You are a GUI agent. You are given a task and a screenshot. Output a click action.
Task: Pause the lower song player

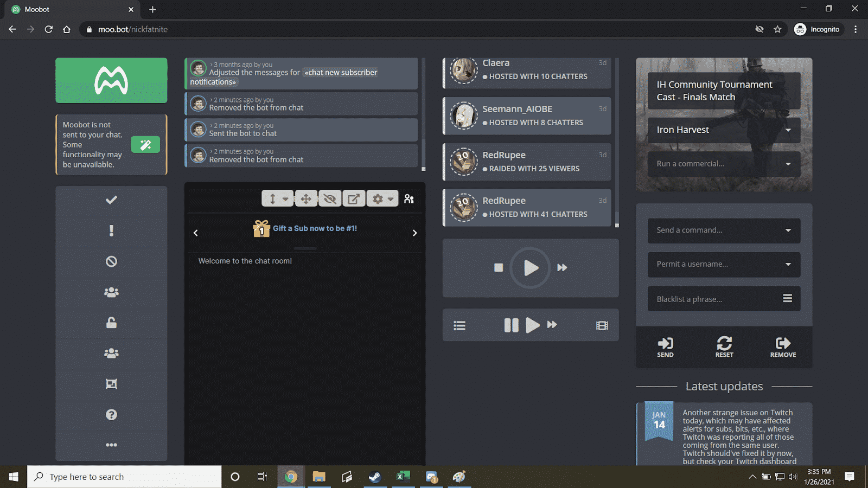511,325
